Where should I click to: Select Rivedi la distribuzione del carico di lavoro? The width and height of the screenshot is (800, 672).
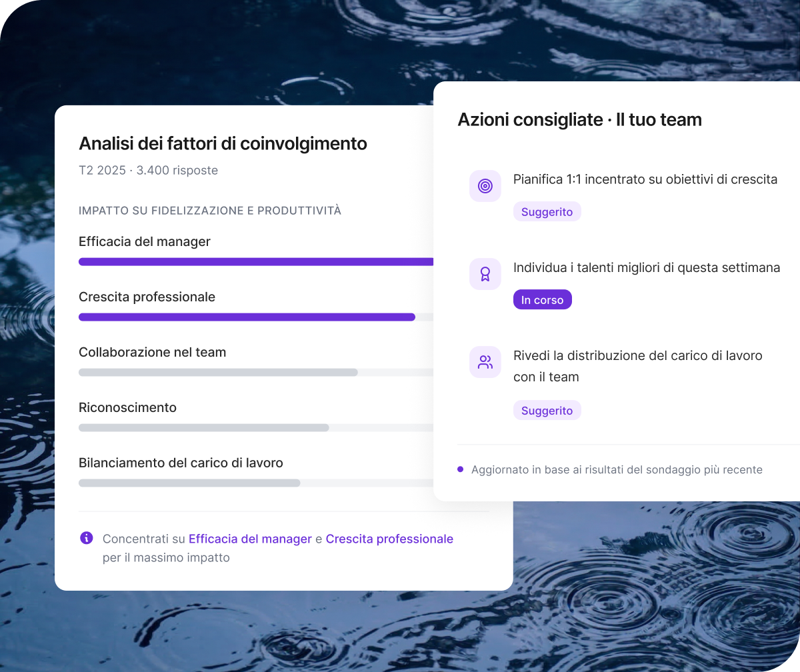(x=638, y=366)
